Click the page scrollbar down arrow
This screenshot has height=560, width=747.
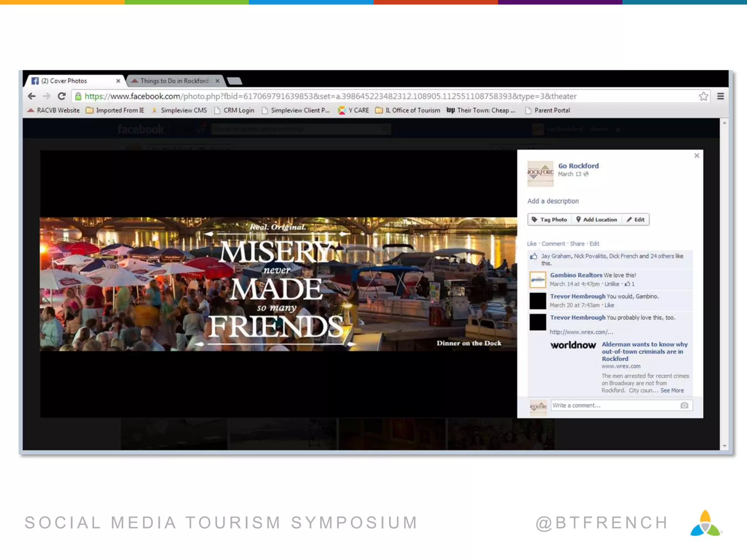(x=724, y=446)
